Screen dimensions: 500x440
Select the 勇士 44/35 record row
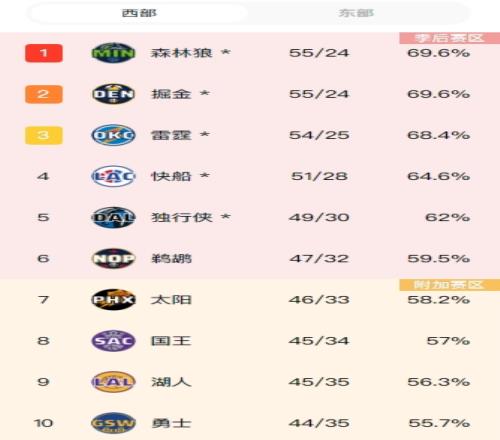(x=250, y=423)
